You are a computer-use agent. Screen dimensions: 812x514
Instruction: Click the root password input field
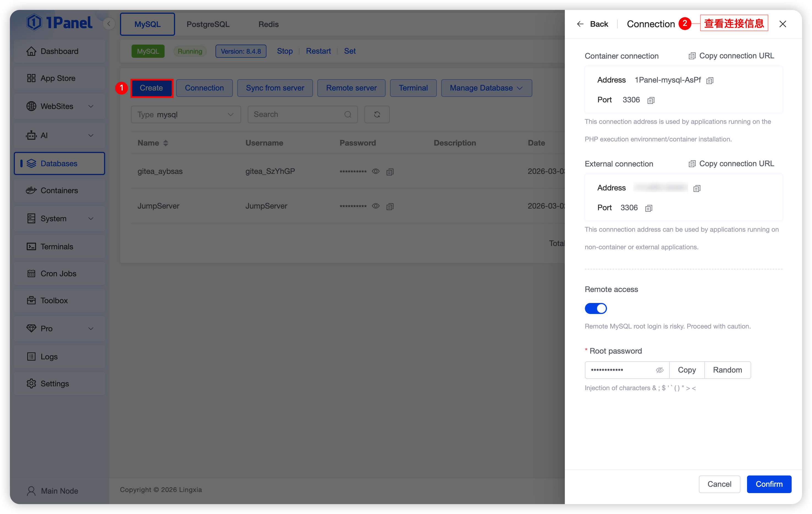pos(620,370)
